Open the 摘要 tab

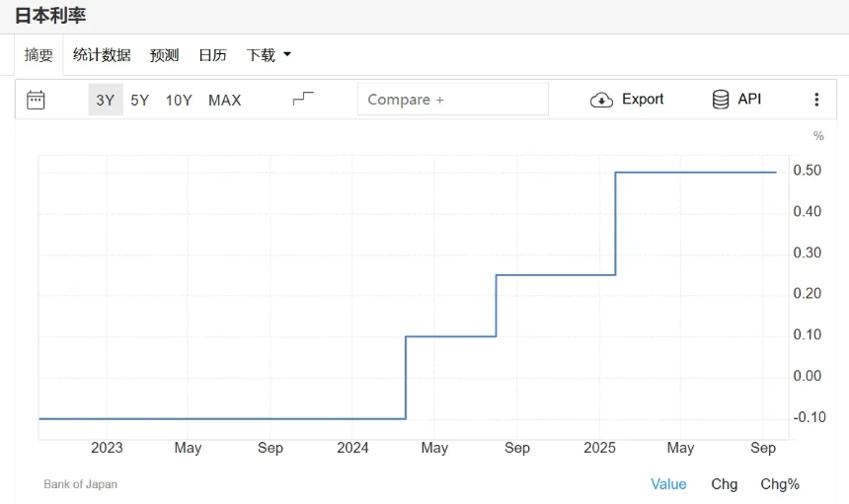39,55
